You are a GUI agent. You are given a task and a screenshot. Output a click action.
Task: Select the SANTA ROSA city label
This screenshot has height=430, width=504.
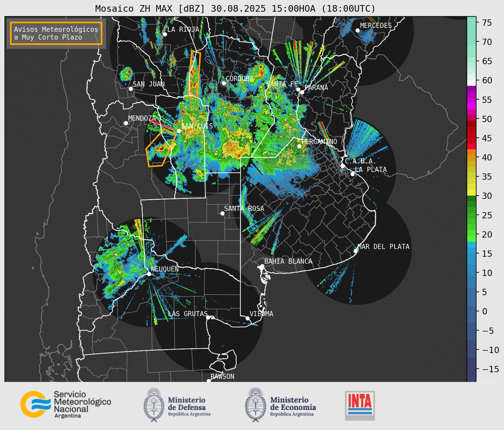point(244,208)
